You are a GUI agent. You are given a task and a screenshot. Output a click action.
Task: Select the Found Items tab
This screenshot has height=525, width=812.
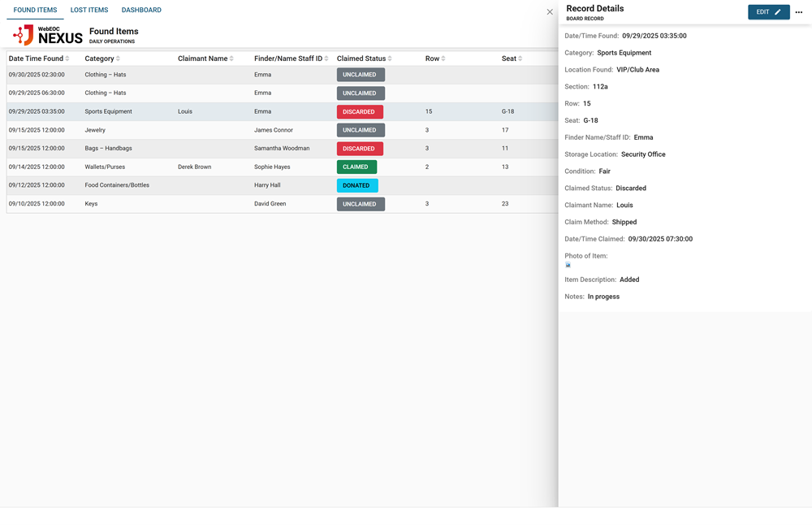click(x=35, y=11)
